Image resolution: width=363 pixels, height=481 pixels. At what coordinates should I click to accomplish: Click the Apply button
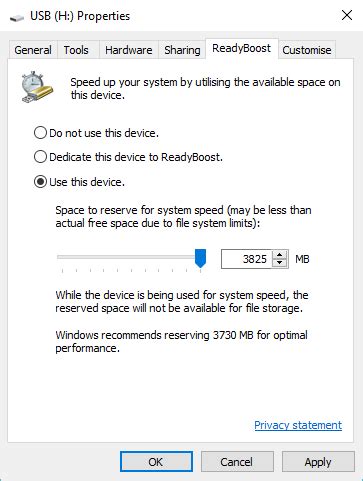[x=318, y=462]
